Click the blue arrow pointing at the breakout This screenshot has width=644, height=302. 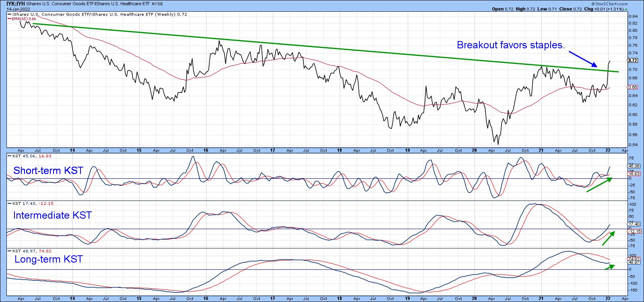(584, 59)
